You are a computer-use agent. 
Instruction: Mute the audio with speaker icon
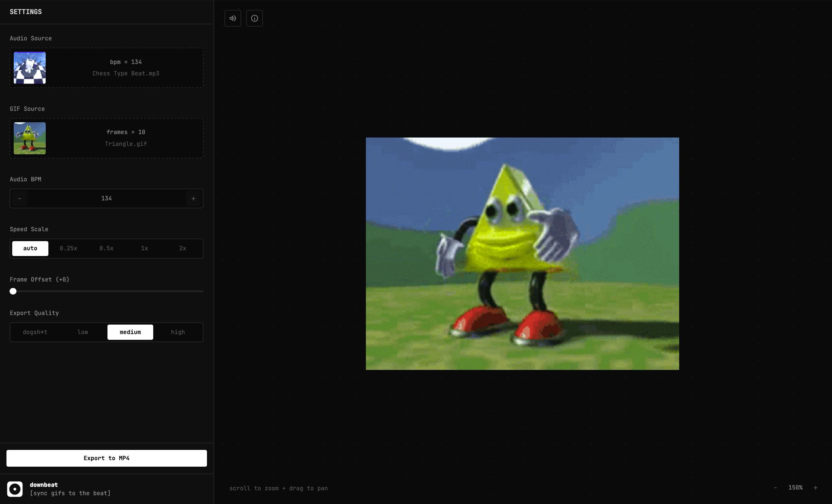click(232, 18)
